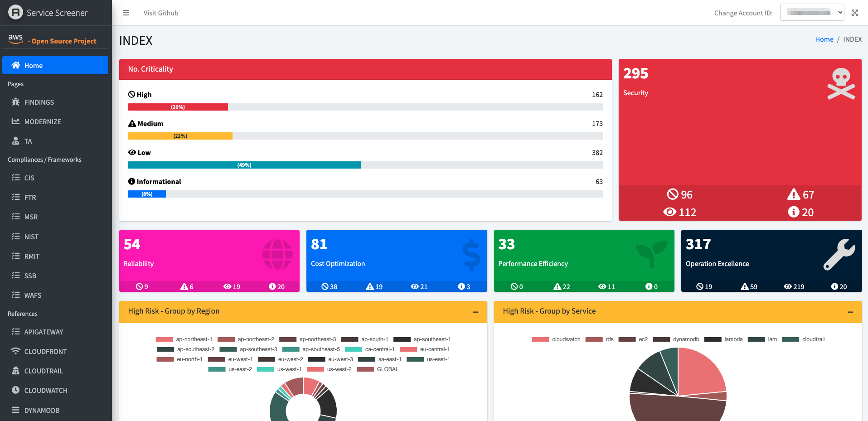Open the FINDINGS page icon in sidebar

point(15,102)
